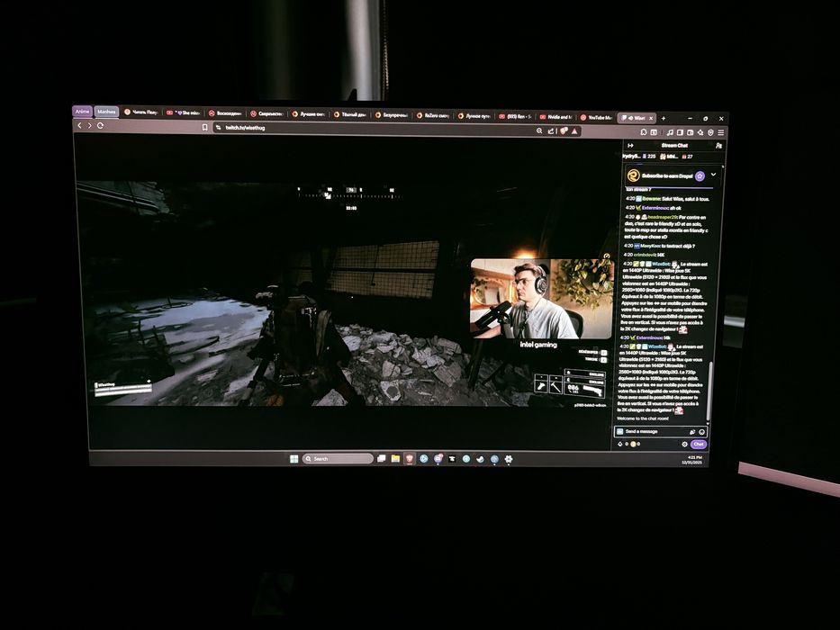This screenshot has height=630, width=840.
Task: Select the Anime tab group
Action: click(x=83, y=112)
